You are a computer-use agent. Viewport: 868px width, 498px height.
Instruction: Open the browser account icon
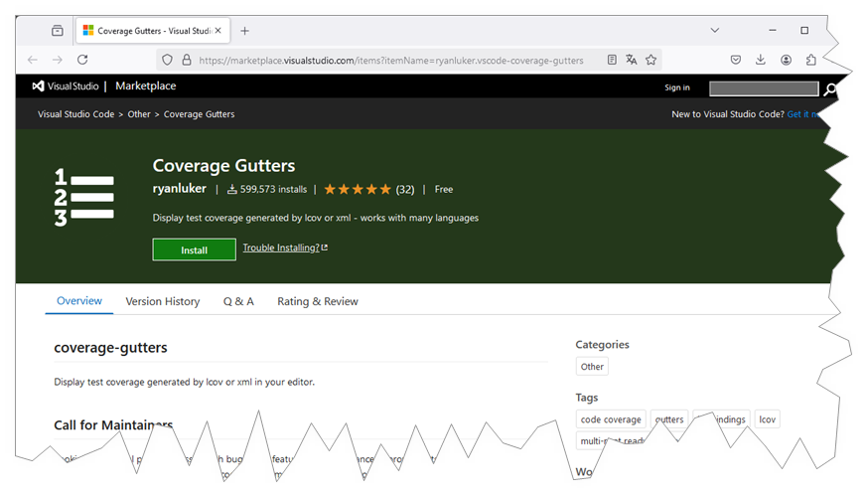(787, 60)
